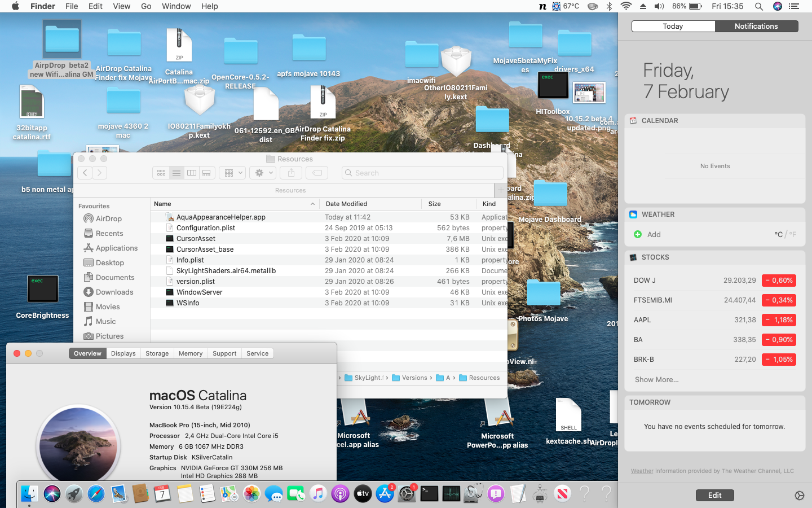Expand stocks with Show More…

657,379
